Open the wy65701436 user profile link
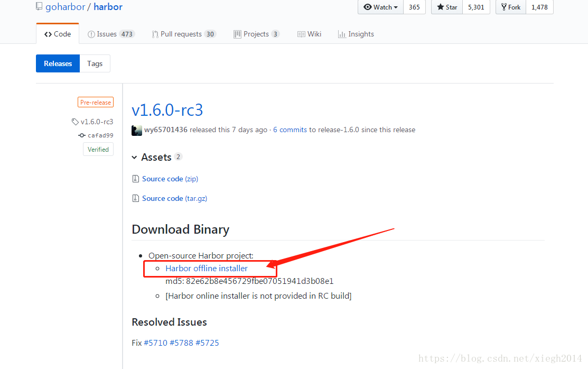588x369 pixels. [166, 130]
